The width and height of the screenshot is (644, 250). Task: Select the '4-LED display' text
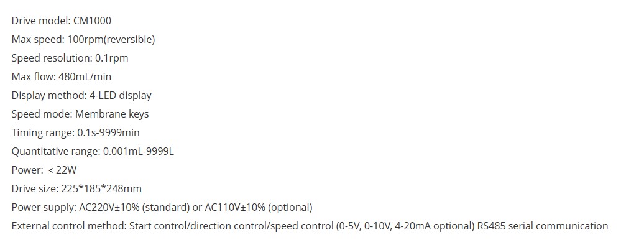(x=121, y=95)
